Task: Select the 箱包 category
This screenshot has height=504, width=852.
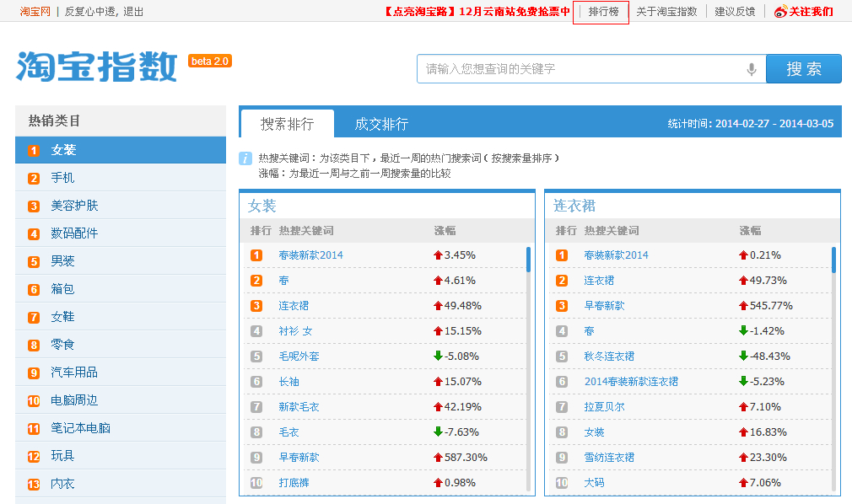Action: tap(121, 288)
